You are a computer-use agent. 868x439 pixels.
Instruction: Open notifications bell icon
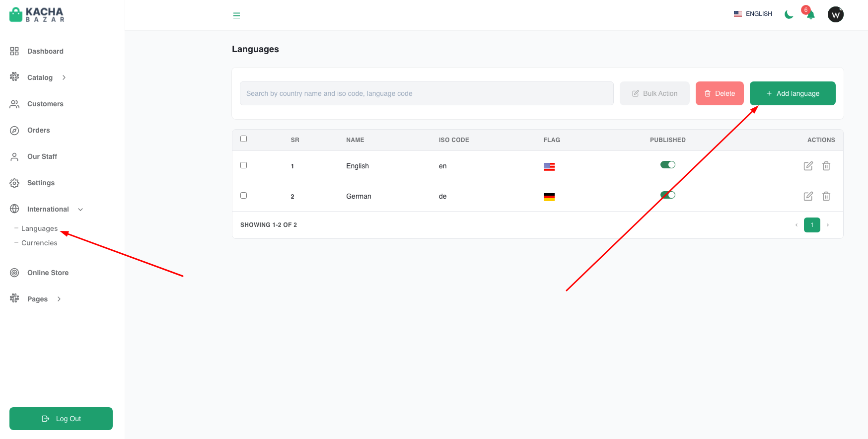point(810,14)
